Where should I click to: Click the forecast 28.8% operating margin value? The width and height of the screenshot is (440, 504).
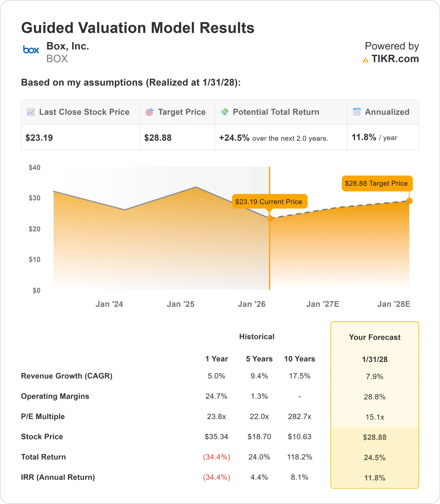click(374, 397)
